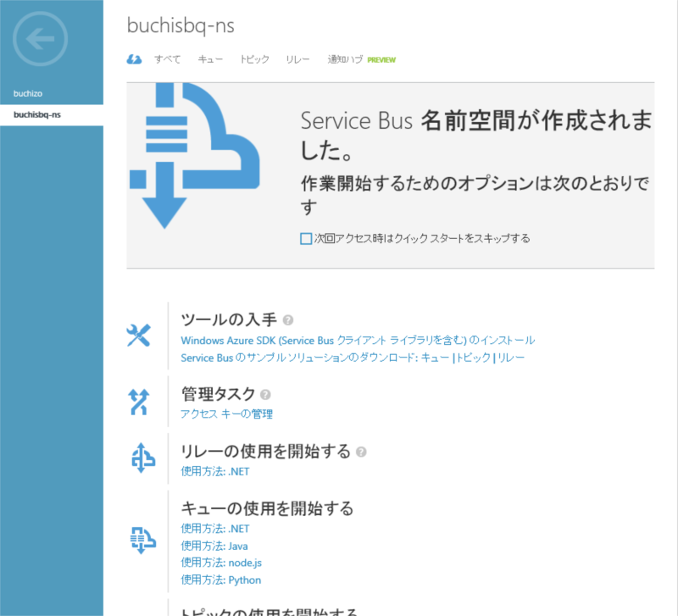Go back using the circular arrow button
The height and width of the screenshot is (616, 678).
tap(40, 39)
